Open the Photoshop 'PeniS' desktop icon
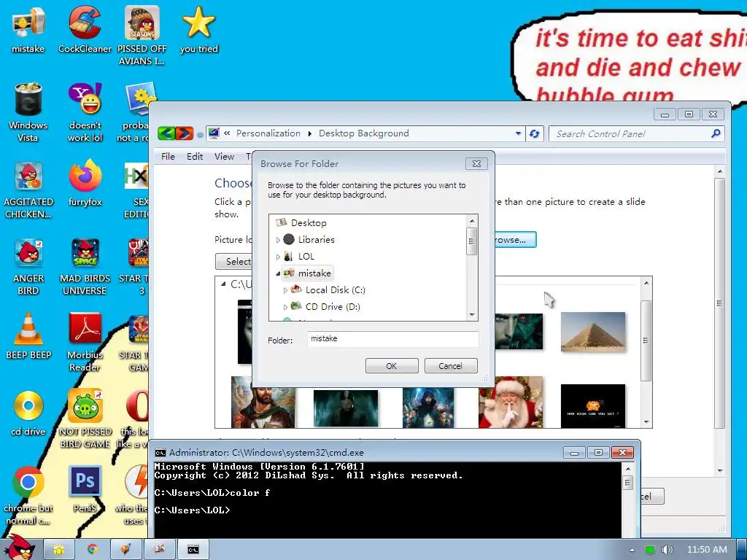Screen dimensions: 747x560 click(85, 489)
